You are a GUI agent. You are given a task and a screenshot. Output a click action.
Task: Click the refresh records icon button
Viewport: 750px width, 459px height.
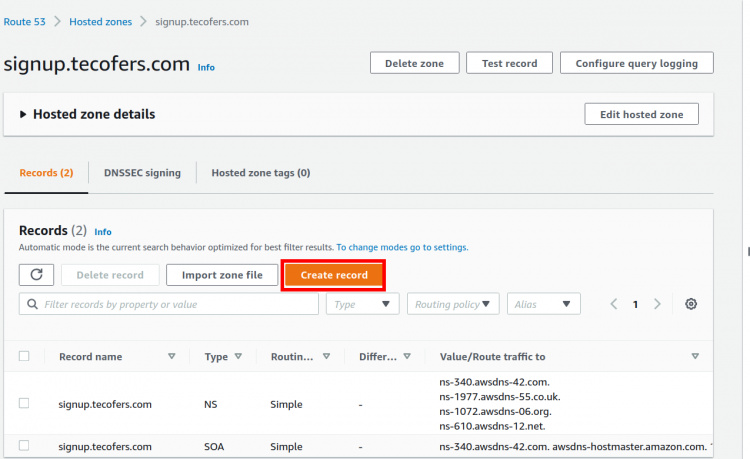(36, 275)
